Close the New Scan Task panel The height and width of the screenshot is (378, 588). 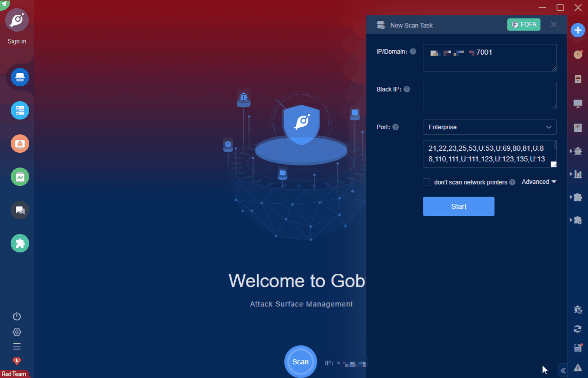pos(554,25)
